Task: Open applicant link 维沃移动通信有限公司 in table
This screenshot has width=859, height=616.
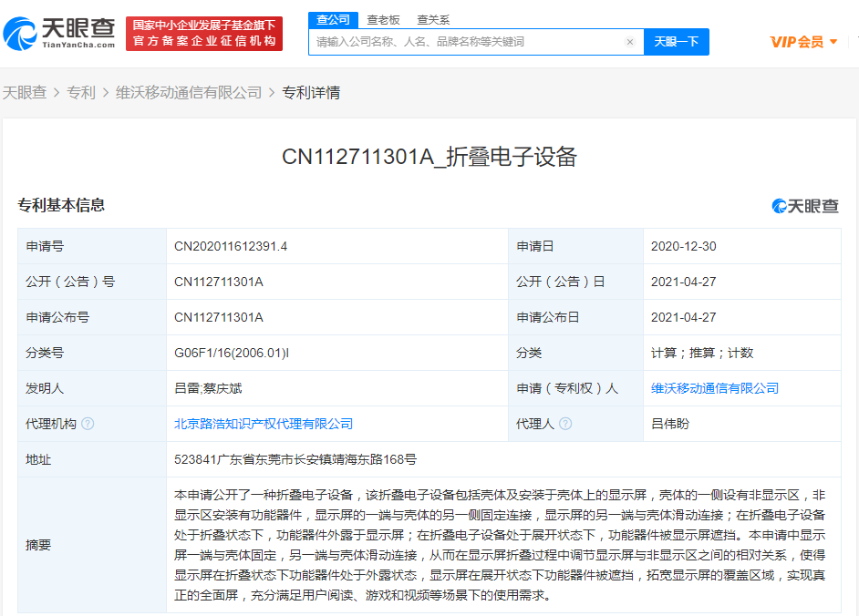Action: click(715, 389)
